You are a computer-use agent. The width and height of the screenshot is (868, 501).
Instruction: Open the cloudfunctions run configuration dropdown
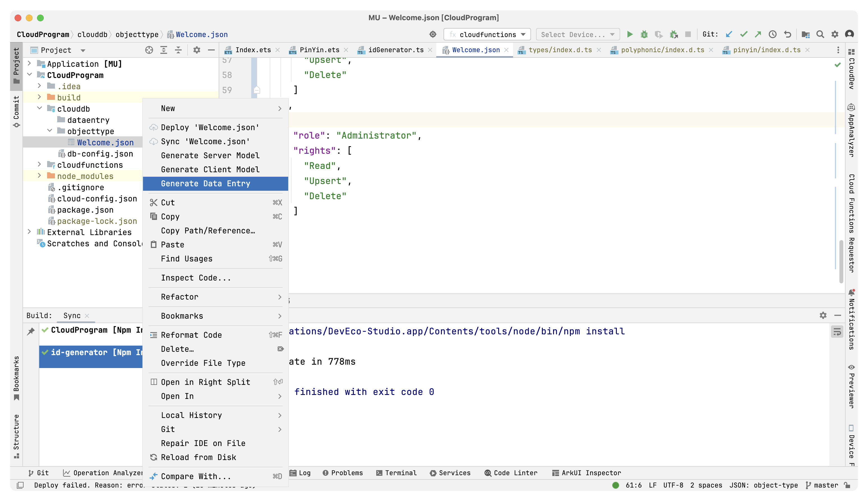pyautogui.click(x=487, y=35)
